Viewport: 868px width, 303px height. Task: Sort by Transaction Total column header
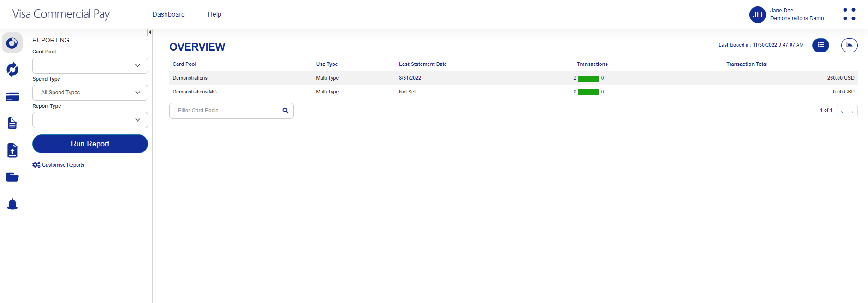click(x=747, y=64)
